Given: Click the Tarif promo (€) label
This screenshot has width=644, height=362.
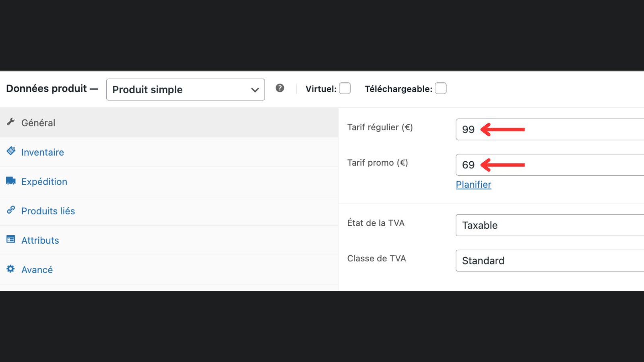Looking at the screenshot, I should coord(378,163).
